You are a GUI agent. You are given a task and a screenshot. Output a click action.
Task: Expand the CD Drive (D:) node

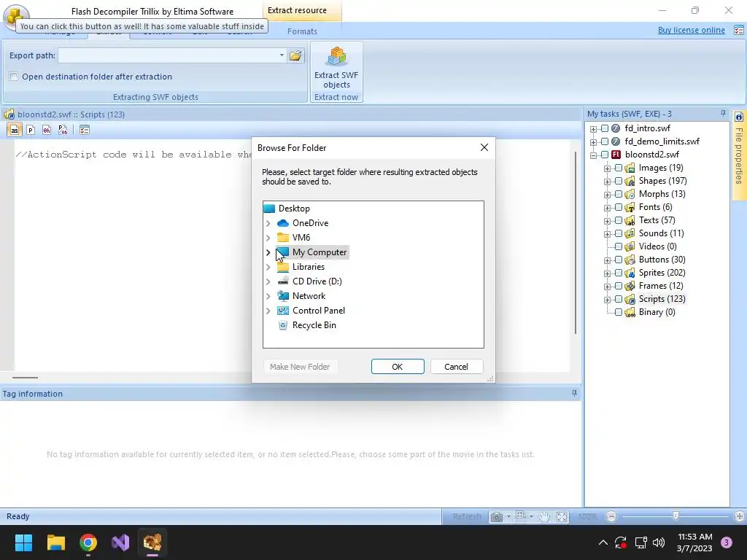coord(268,281)
